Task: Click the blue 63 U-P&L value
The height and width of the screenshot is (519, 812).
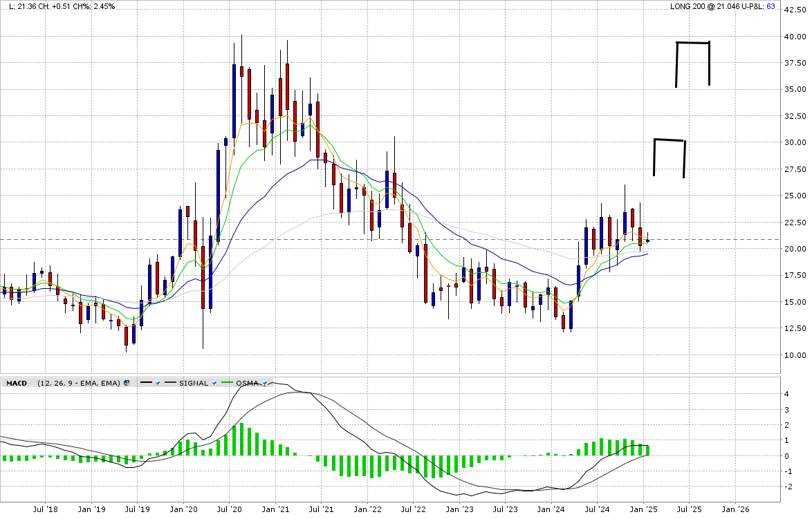Action: tap(771, 6)
